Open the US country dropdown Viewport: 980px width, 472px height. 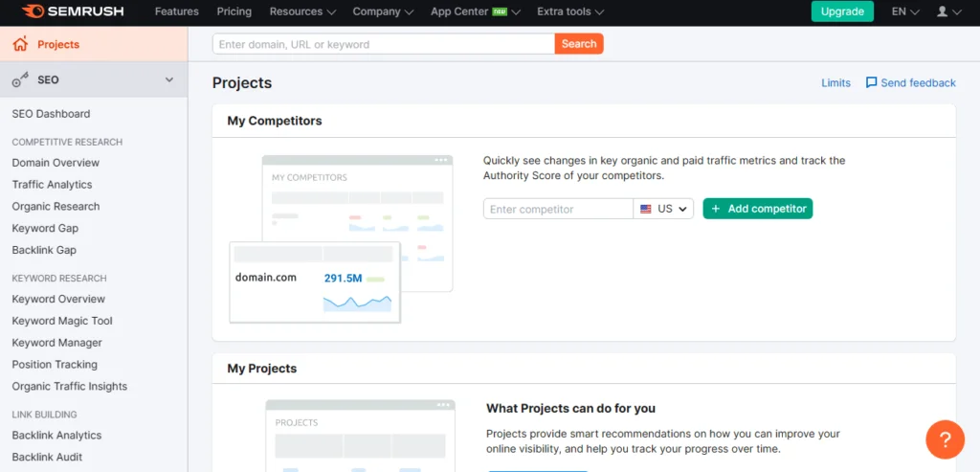coord(664,209)
